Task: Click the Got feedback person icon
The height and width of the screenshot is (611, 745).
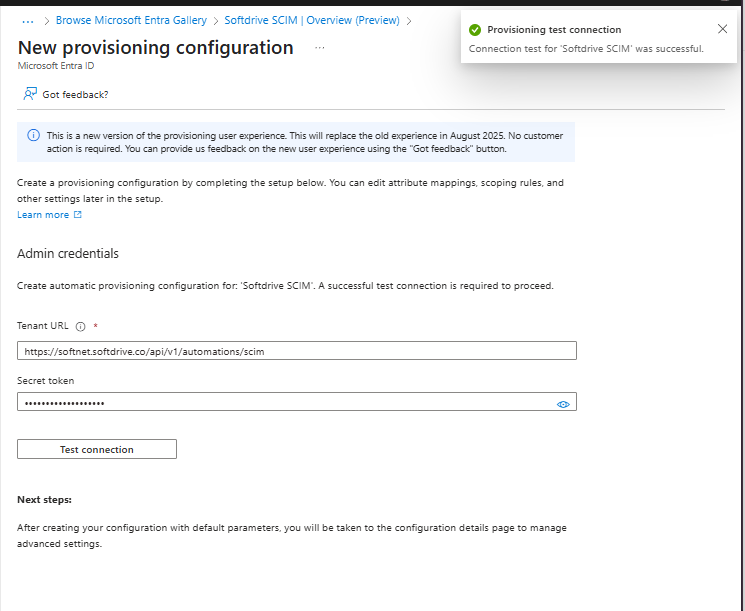Action: coord(30,94)
